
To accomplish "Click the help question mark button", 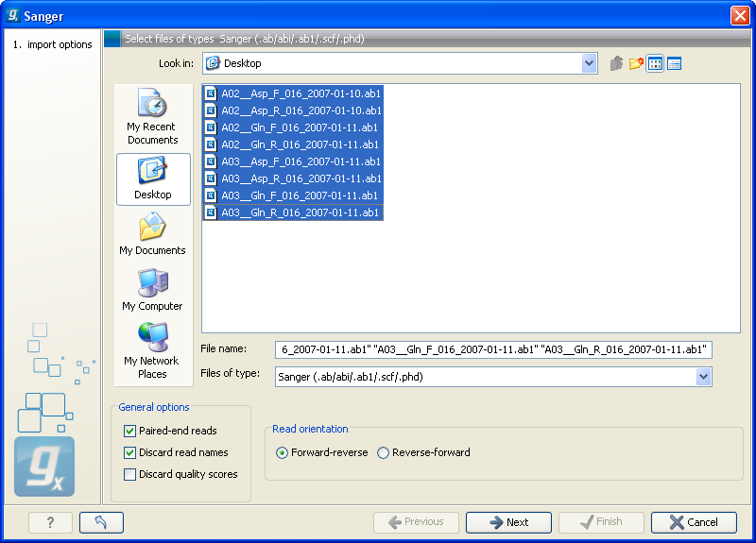I will pyautogui.click(x=50, y=522).
